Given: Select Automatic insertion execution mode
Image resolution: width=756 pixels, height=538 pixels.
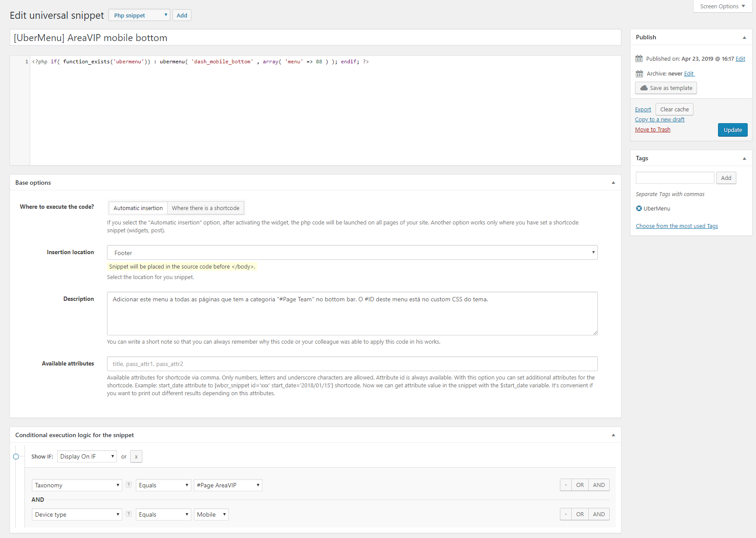Looking at the screenshot, I should click(x=138, y=208).
